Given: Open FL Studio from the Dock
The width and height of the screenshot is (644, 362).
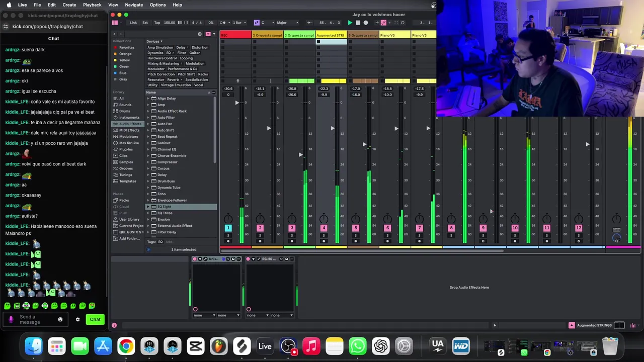Looking at the screenshot, I should tap(218, 346).
